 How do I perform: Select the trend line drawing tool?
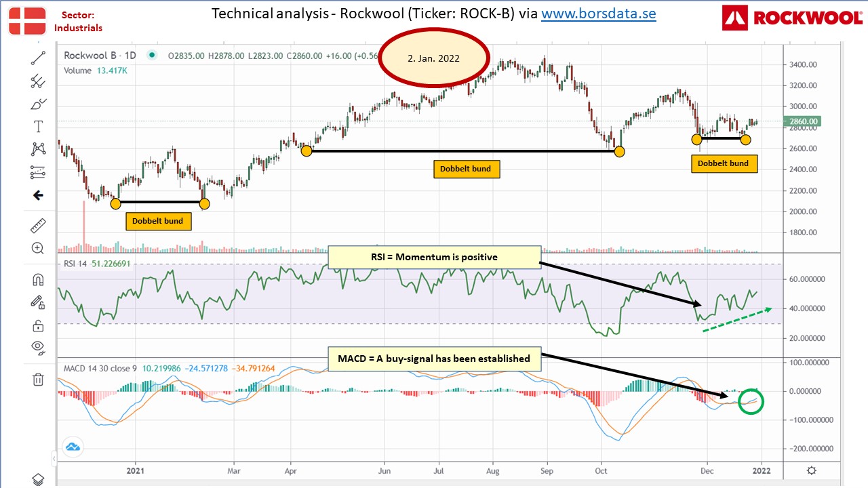coord(38,59)
